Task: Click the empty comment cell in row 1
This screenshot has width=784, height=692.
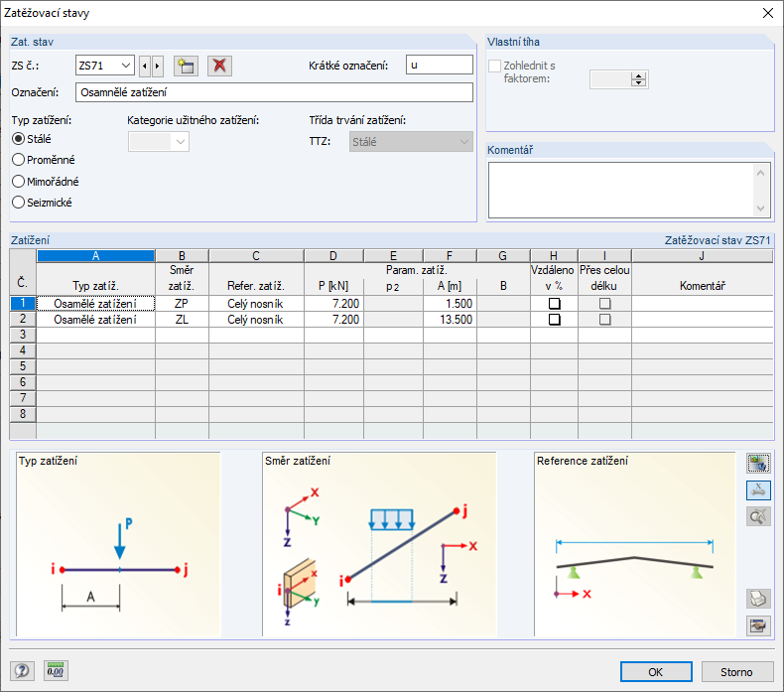Action: (x=702, y=304)
